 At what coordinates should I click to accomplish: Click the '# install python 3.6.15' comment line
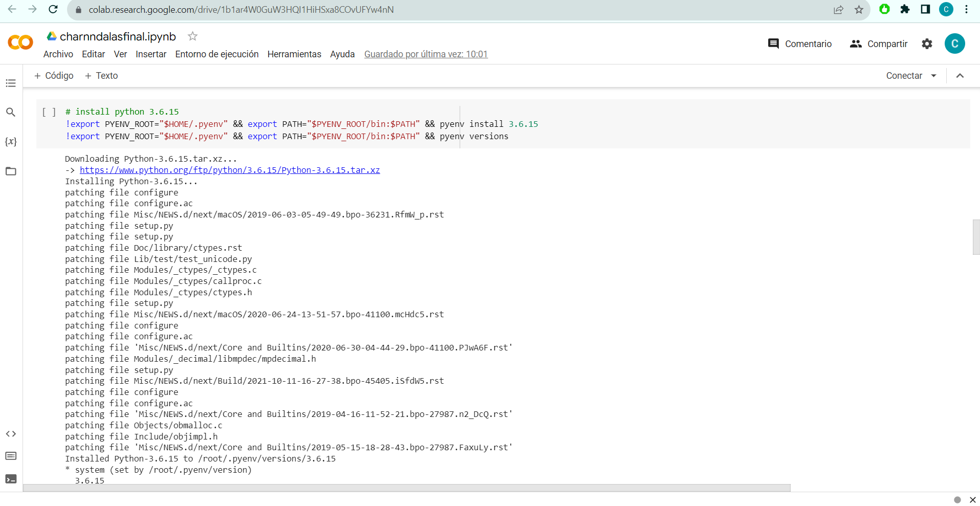click(122, 112)
